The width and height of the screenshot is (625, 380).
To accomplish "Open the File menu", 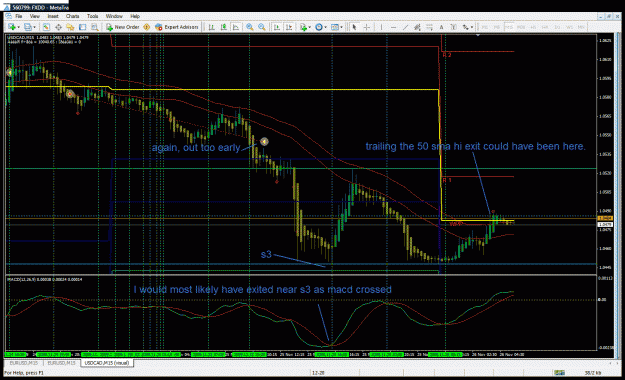I will (19, 16).
